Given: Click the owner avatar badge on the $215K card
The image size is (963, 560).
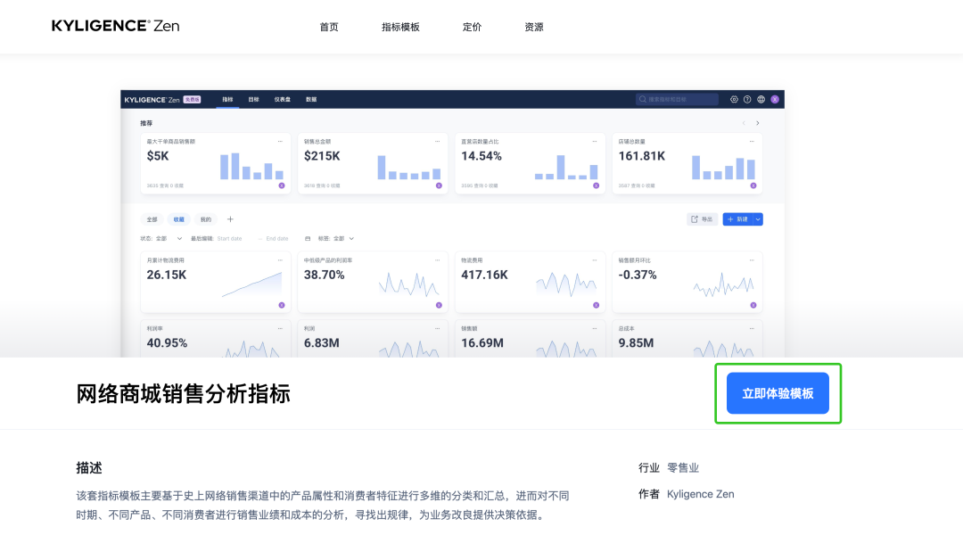Looking at the screenshot, I should pos(439,185).
